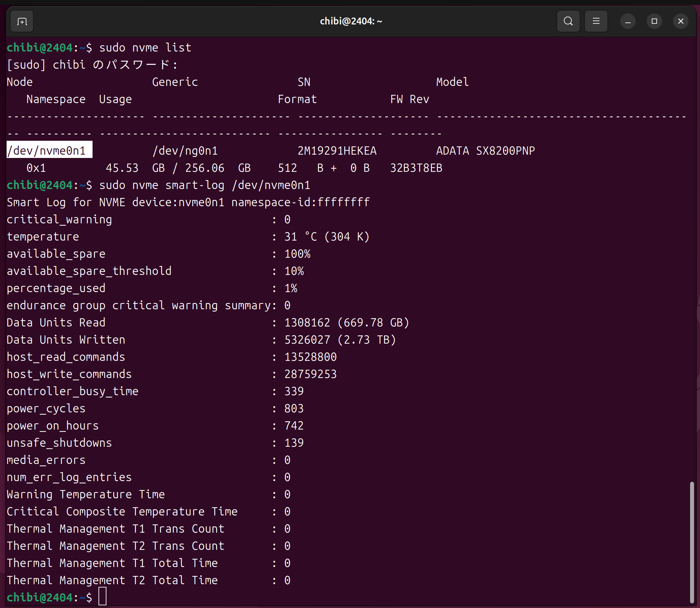Click the sudo nvme smart-log command line
The width and height of the screenshot is (700, 608).
pyautogui.click(x=204, y=185)
